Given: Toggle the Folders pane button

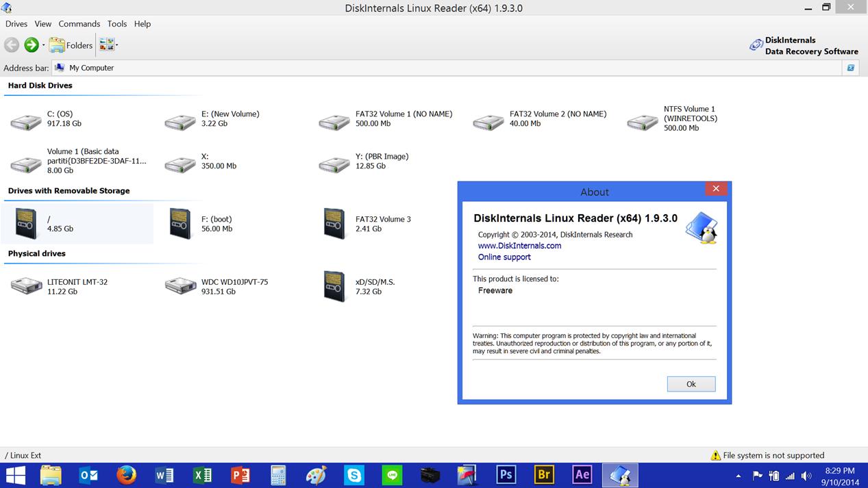Looking at the screenshot, I should (71, 45).
